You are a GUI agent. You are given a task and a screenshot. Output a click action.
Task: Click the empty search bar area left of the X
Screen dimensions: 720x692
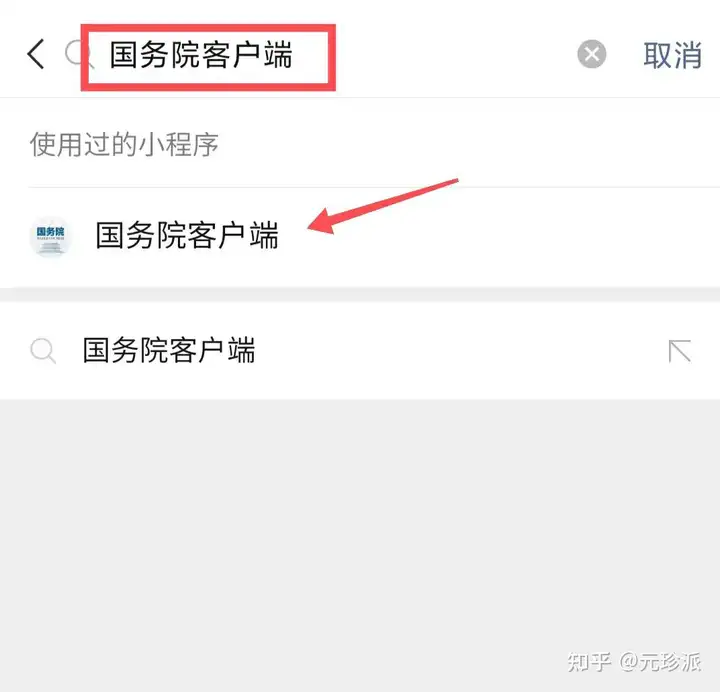[x=455, y=54]
